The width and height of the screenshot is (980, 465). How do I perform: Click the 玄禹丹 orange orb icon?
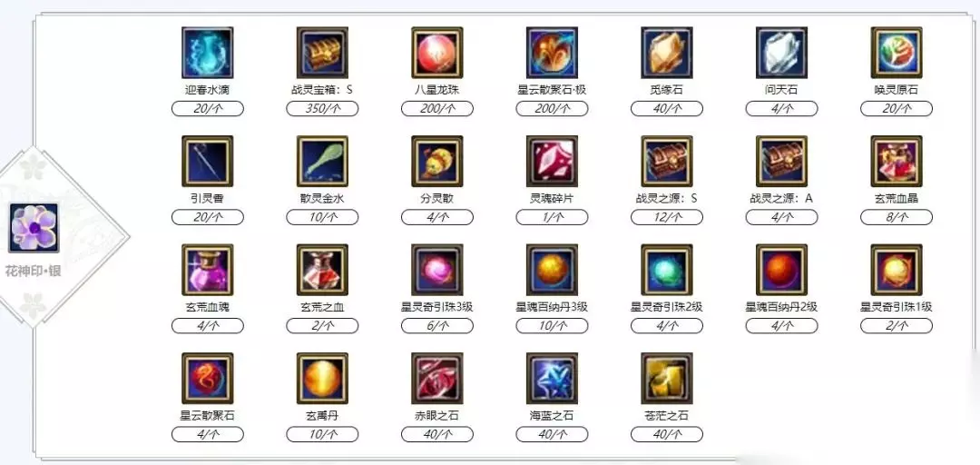[322, 378]
